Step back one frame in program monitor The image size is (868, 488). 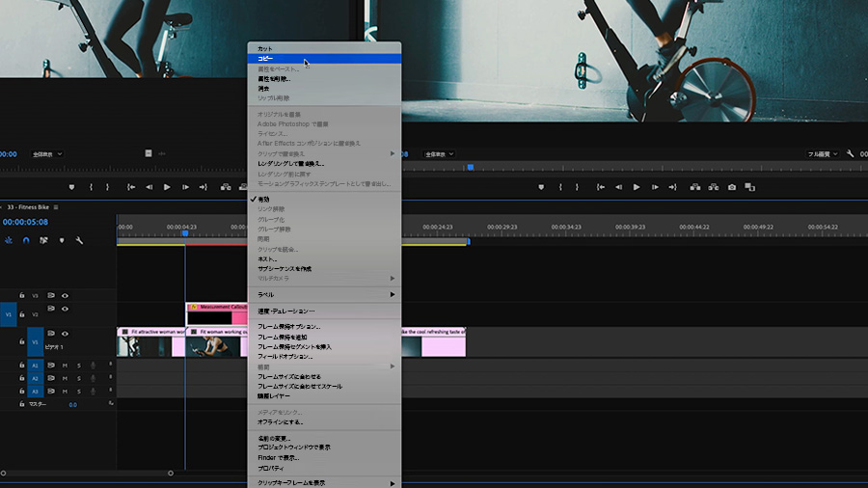[618, 187]
